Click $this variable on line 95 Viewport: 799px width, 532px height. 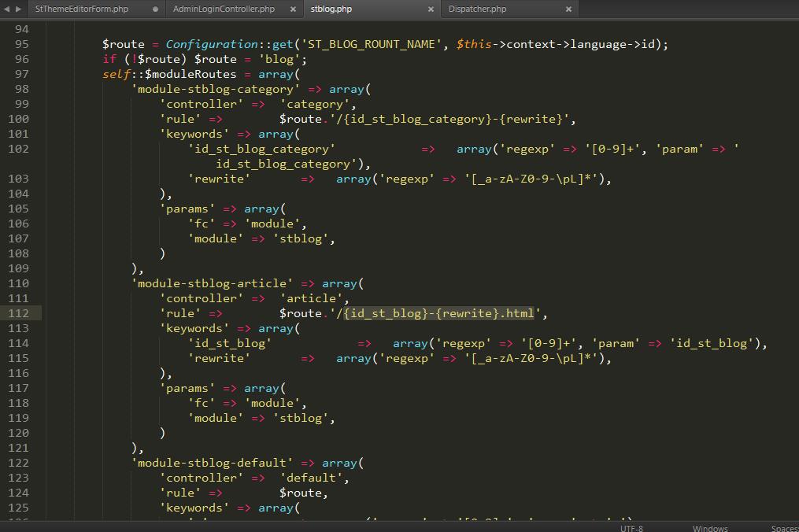[474, 44]
